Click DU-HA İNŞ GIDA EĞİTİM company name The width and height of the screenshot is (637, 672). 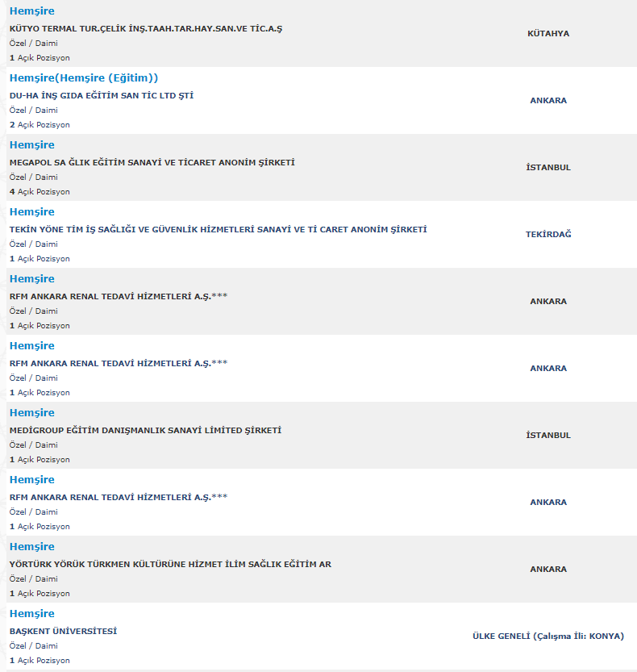[102, 95]
